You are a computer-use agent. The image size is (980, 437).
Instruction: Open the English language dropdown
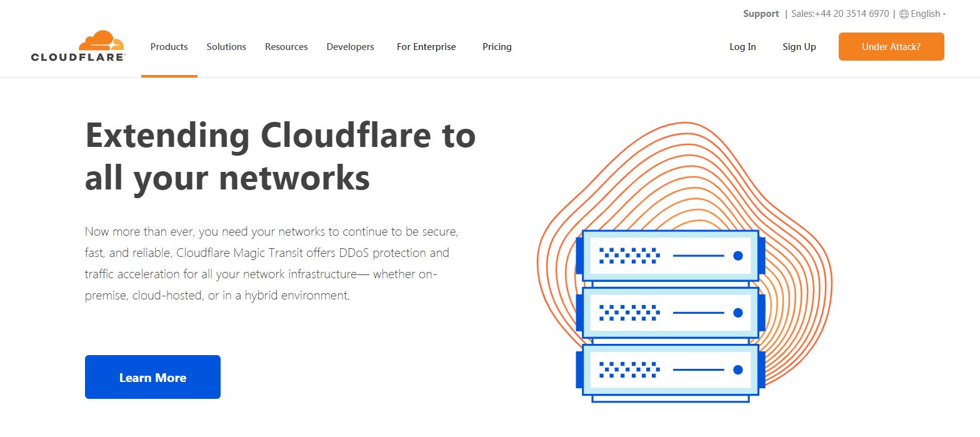[928, 14]
